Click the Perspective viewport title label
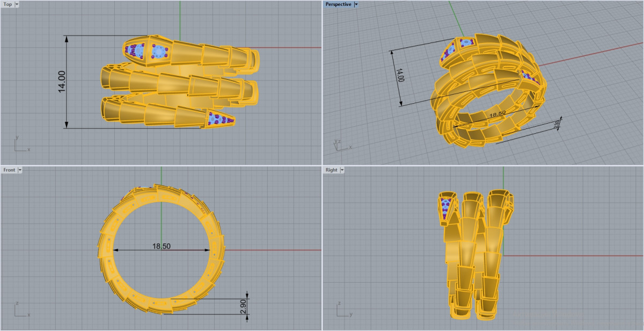 [x=338, y=4]
